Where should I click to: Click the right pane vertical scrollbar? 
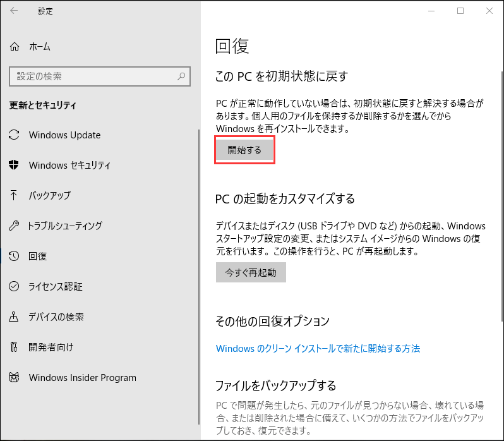(501, 196)
